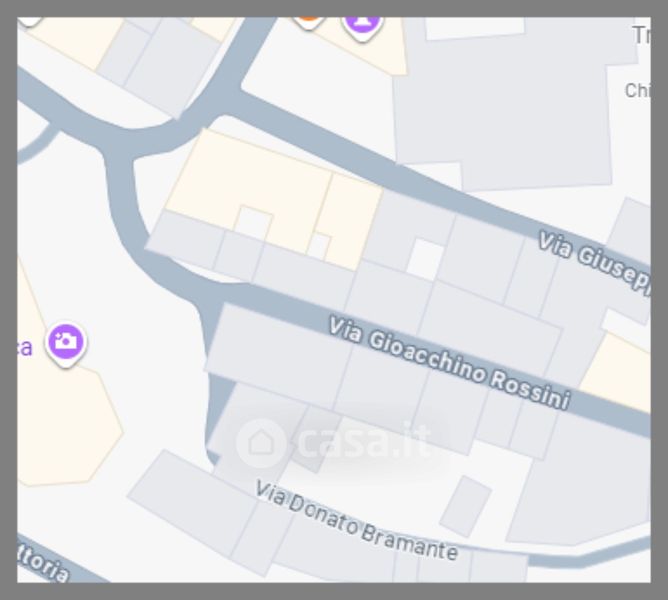Click the white pin in top-left corner
This screenshot has width=668, height=600.
[29, 21]
